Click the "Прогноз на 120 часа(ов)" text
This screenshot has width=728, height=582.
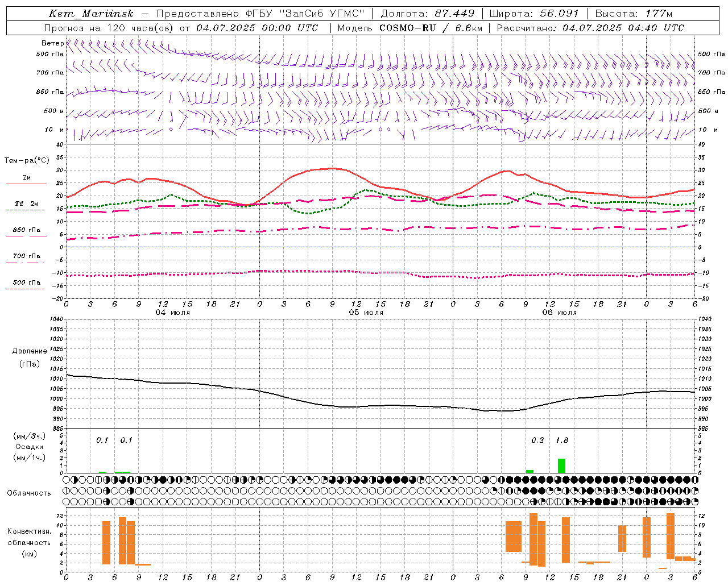109,28
